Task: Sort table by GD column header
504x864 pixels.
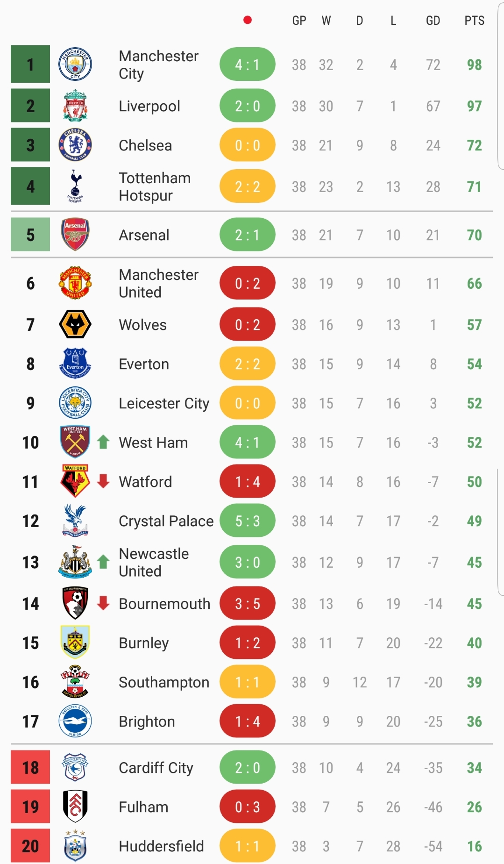Action: point(433,21)
